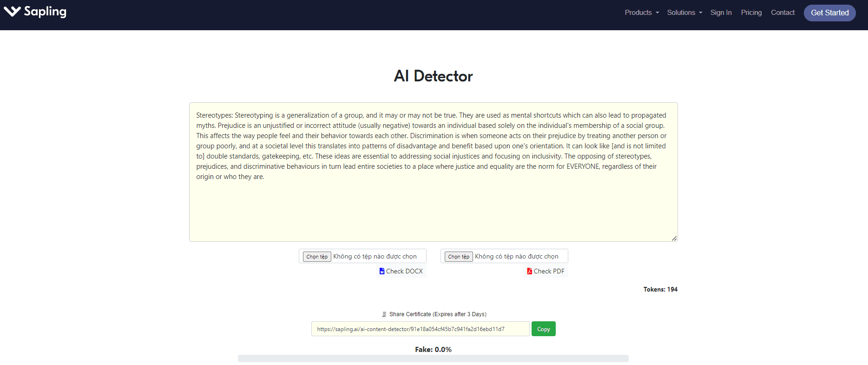Click the blue DOCX file icon
The width and height of the screenshot is (868, 365).
coord(382,271)
